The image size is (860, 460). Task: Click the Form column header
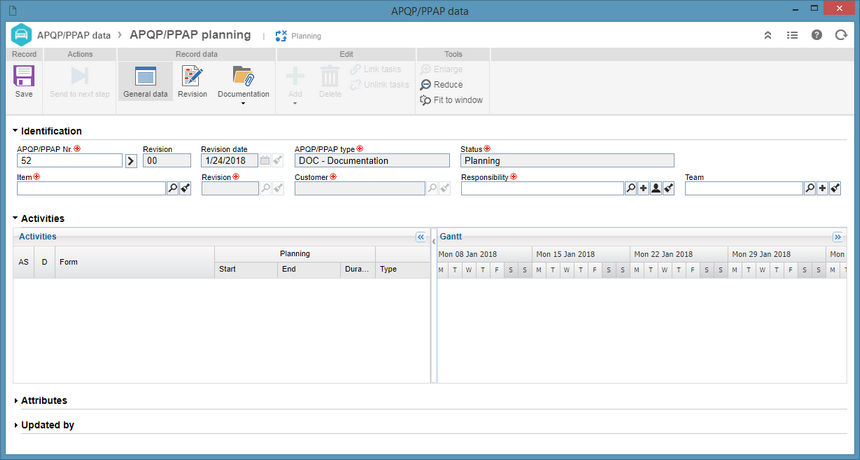134,262
